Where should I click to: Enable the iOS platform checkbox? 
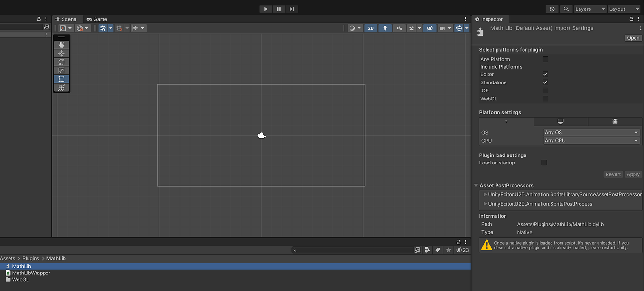click(x=545, y=91)
